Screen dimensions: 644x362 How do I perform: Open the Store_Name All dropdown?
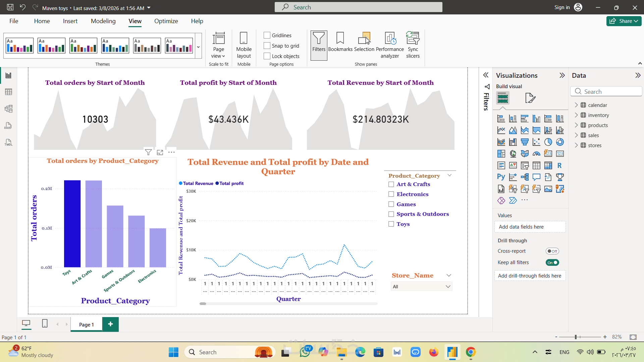click(x=421, y=287)
